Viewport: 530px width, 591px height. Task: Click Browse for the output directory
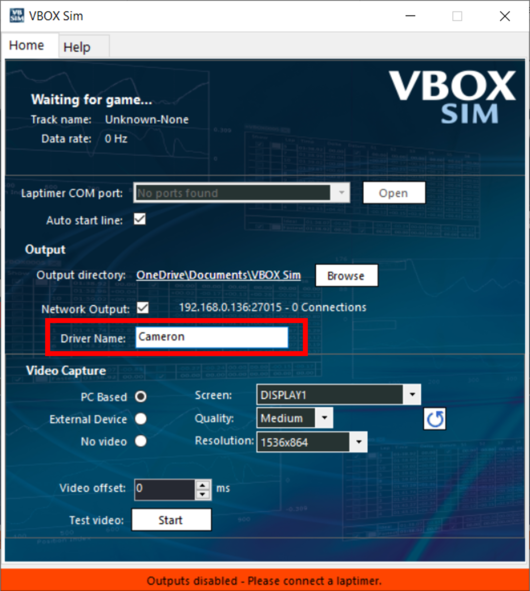(346, 276)
